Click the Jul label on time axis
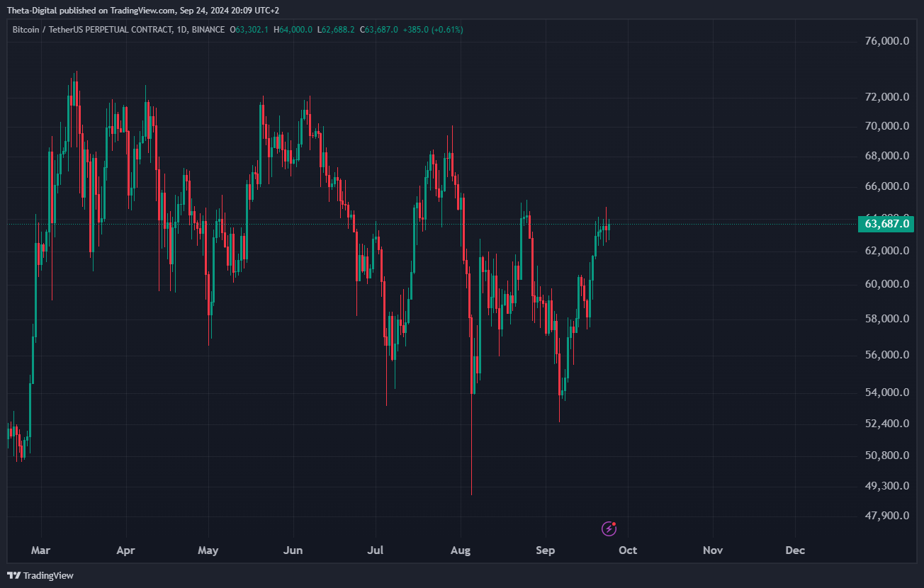Image resolution: width=924 pixels, height=588 pixels. pyautogui.click(x=376, y=550)
